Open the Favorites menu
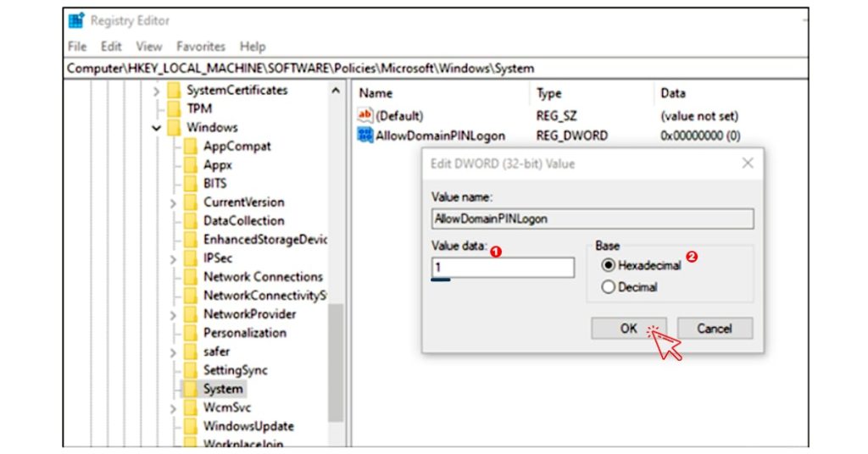This screenshot has width=868, height=454. pos(200,47)
